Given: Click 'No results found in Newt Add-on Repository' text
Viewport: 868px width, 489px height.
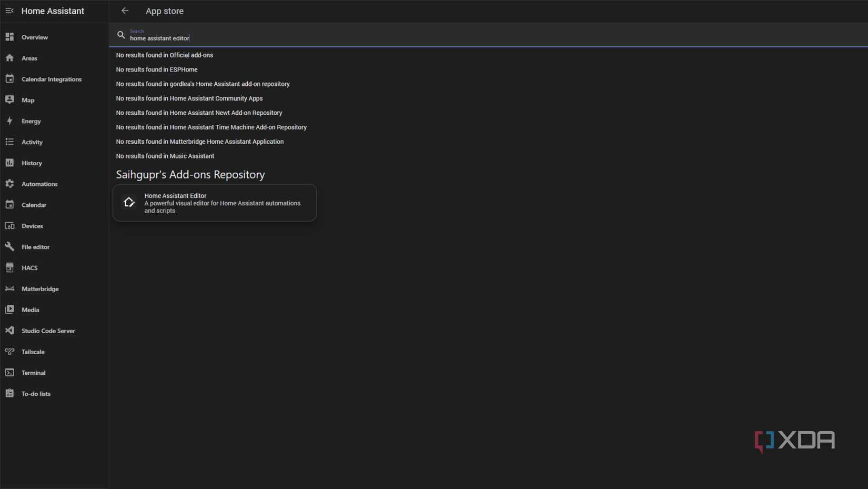Looking at the screenshot, I should [x=199, y=113].
